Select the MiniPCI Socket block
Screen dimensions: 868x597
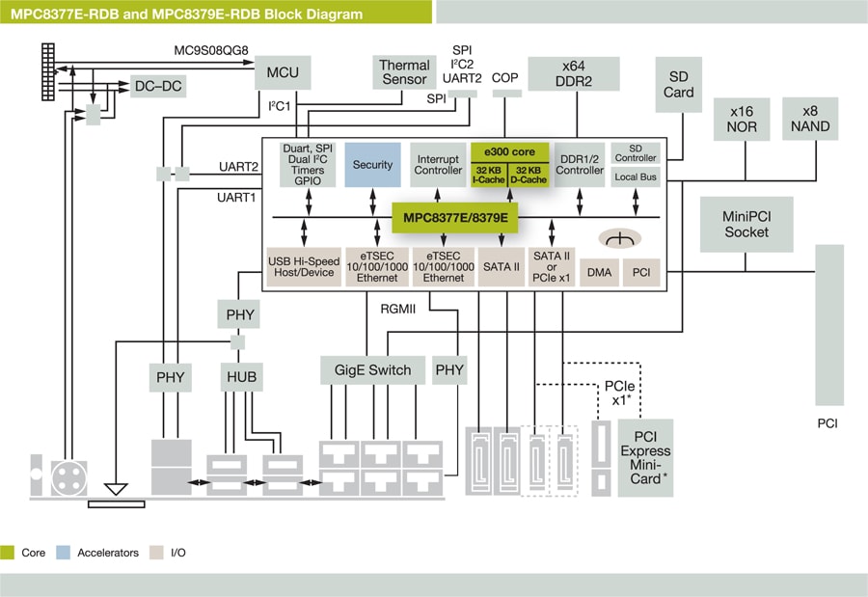point(746,224)
